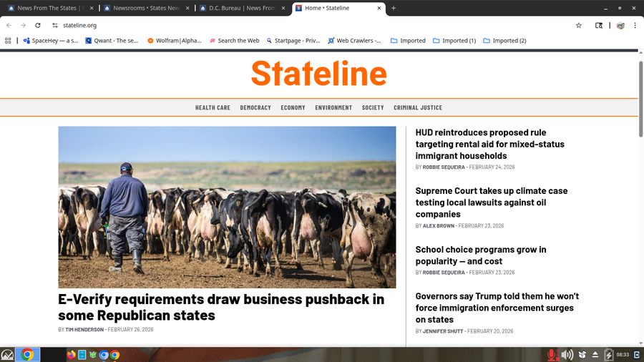Open the Imported bookmarks folder
Image resolution: width=644 pixels, height=362 pixels.
pos(408,41)
